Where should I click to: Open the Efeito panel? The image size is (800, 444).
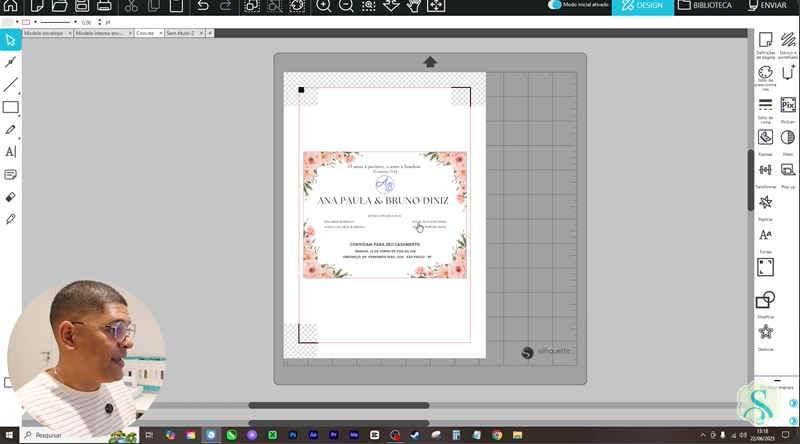click(x=788, y=142)
